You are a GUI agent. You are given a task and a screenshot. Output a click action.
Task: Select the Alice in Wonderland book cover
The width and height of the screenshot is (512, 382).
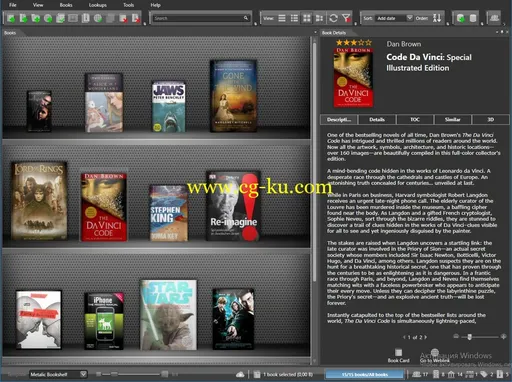104,103
